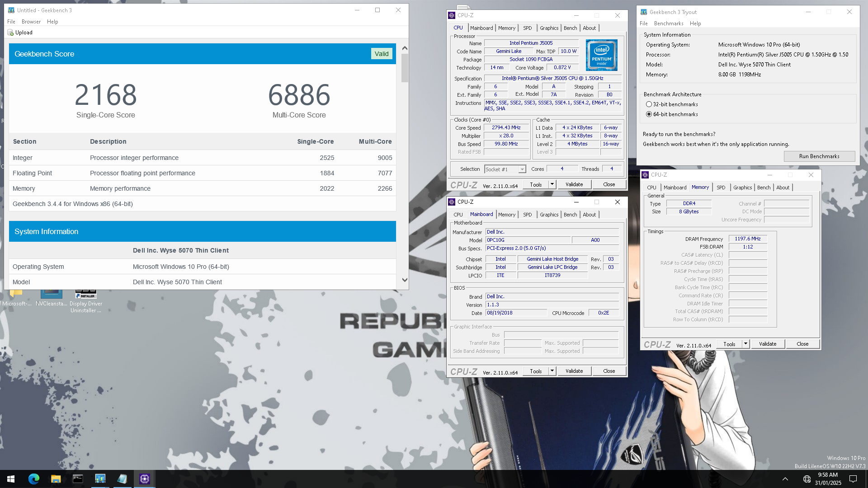Click memory Type field DDR4
The height and width of the screenshot is (488, 868).
[689, 204]
